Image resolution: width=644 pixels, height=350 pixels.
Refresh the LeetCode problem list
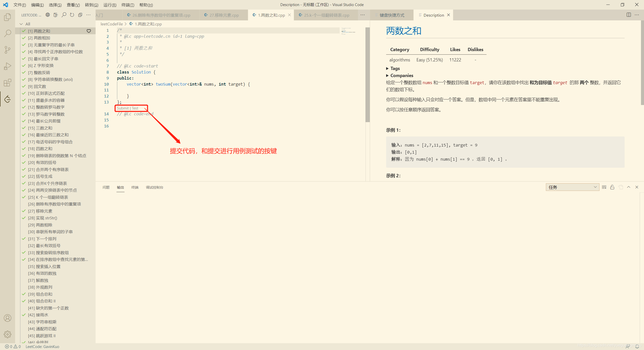click(x=72, y=15)
